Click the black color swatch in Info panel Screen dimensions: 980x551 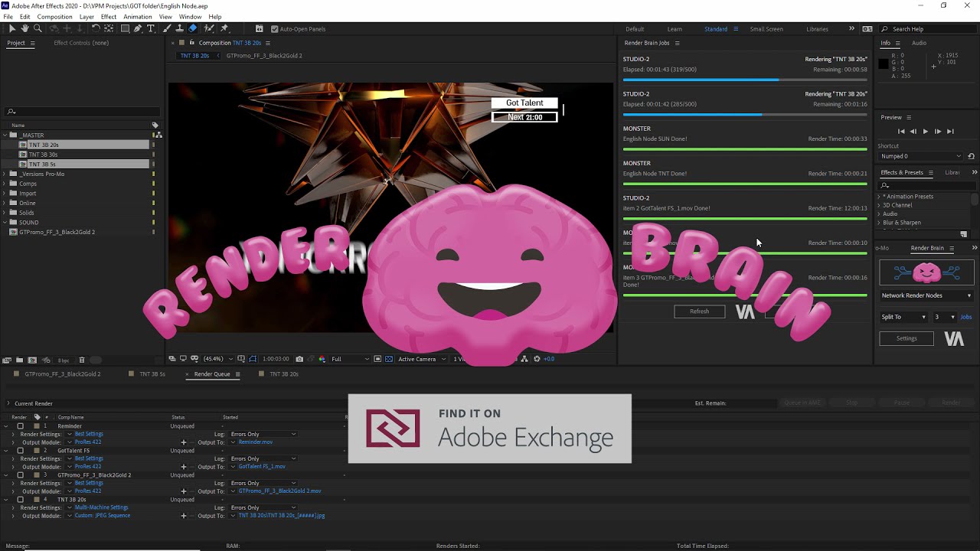(x=884, y=65)
